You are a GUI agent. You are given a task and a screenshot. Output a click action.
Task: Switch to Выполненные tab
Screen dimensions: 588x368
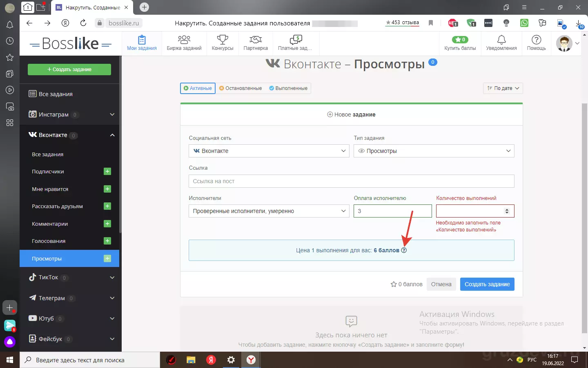(x=288, y=88)
